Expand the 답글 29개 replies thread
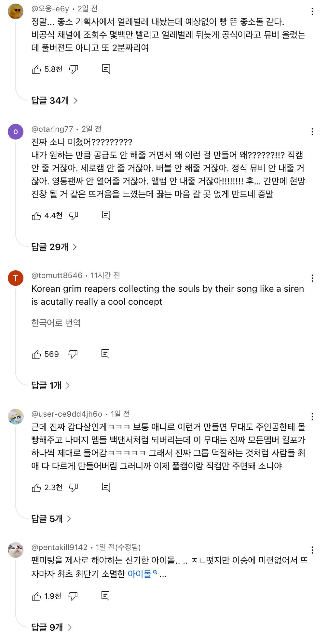The height and width of the screenshot is (644, 328). [x=54, y=247]
